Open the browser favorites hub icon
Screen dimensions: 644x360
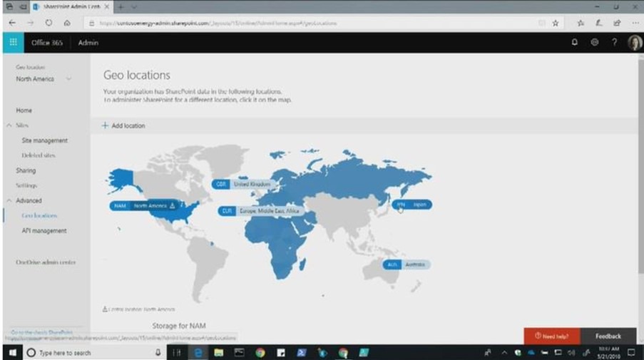581,24
